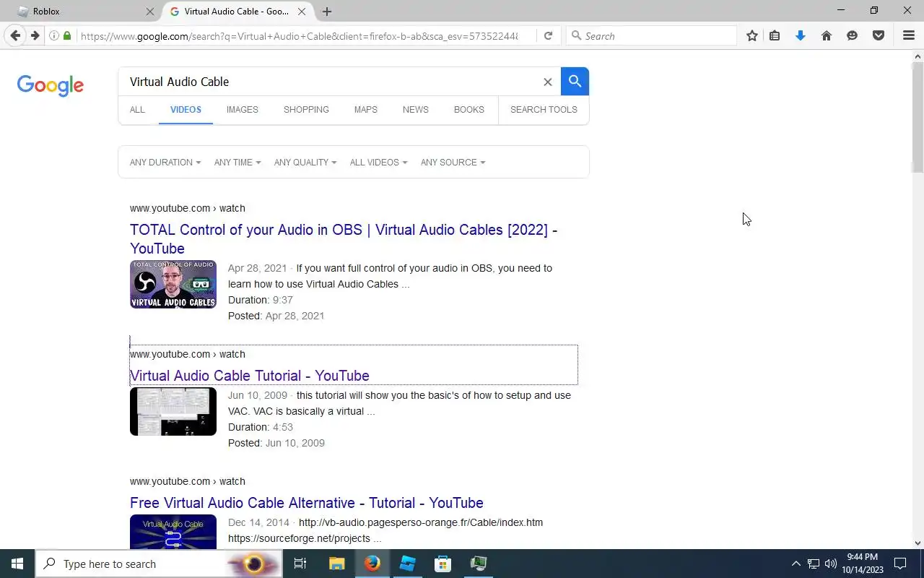This screenshot has width=924, height=578.
Task: Bookmark this page with star icon
Action: coord(752,35)
